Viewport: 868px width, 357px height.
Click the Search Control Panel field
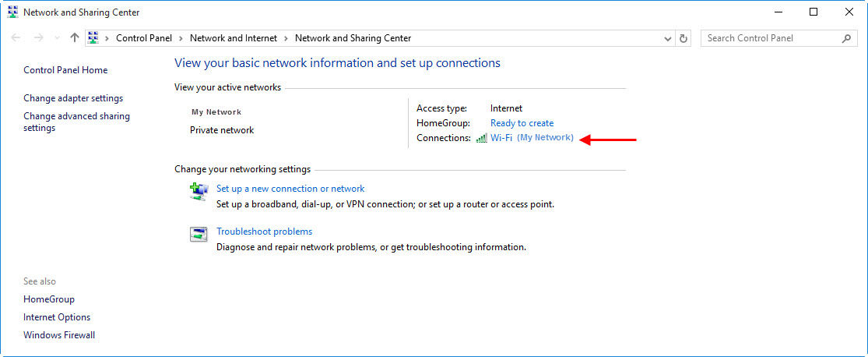(x=779, y=38)
